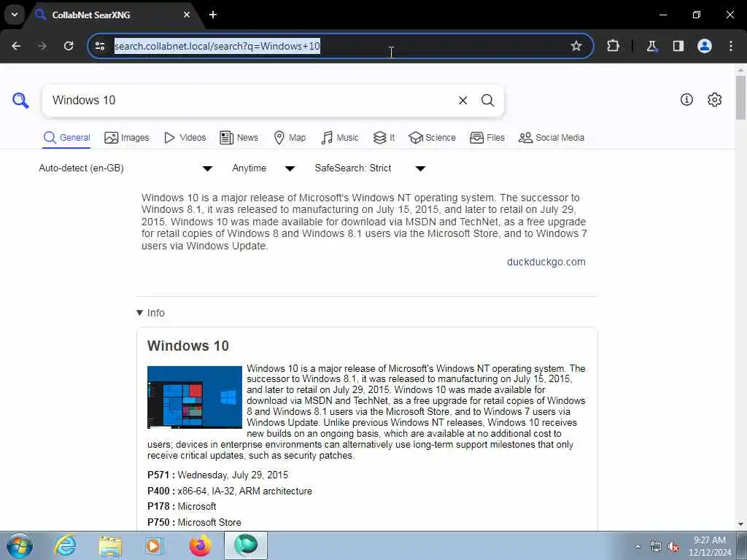This screenshot has width=747, height=560.
Task: Bookmark this page with the star
Action: coord(576,46)
